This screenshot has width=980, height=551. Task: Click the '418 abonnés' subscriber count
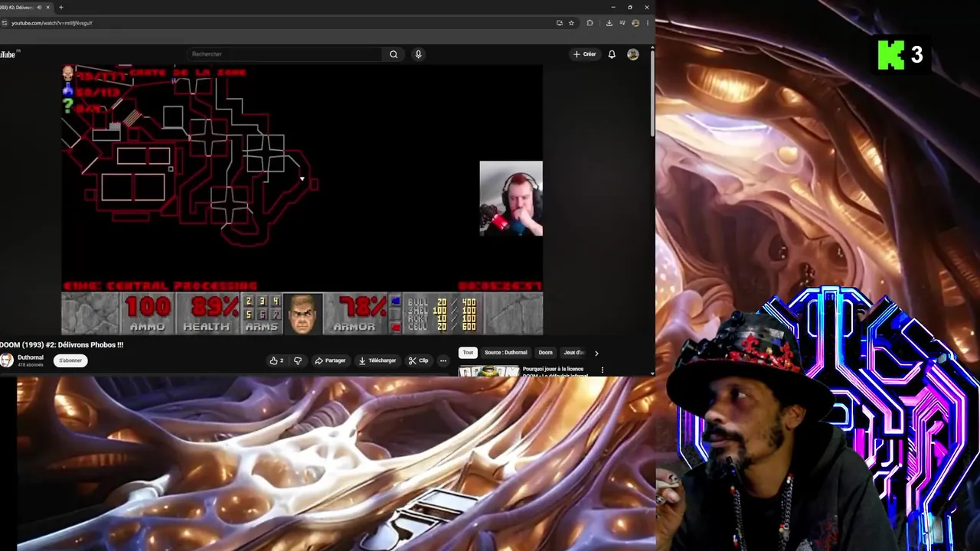coord(31,365)
